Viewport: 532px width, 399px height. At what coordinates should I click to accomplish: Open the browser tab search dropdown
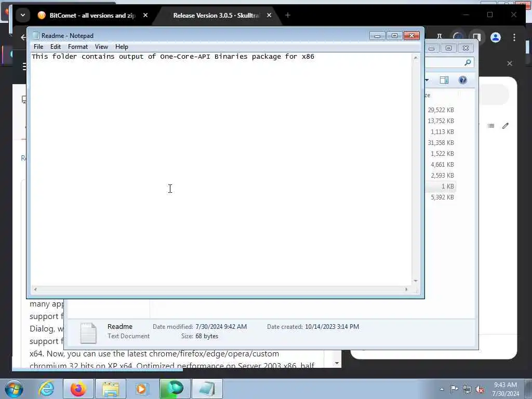tap(23, 15)
